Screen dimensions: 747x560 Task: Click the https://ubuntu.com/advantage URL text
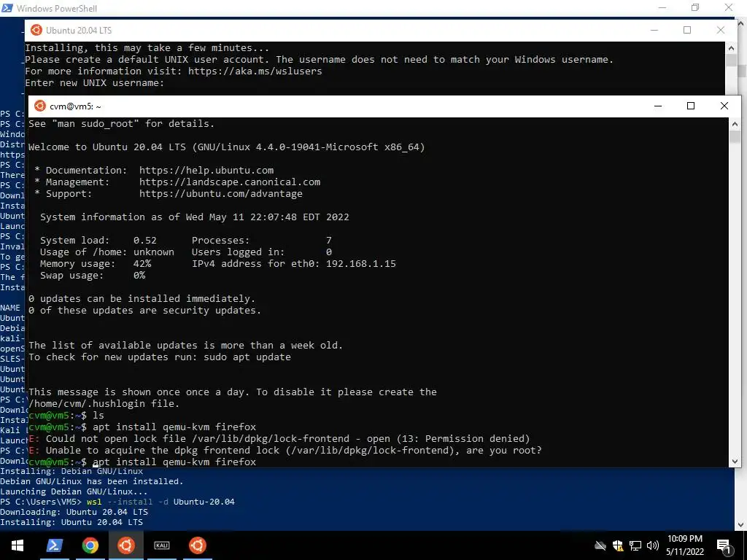(220, 193)
